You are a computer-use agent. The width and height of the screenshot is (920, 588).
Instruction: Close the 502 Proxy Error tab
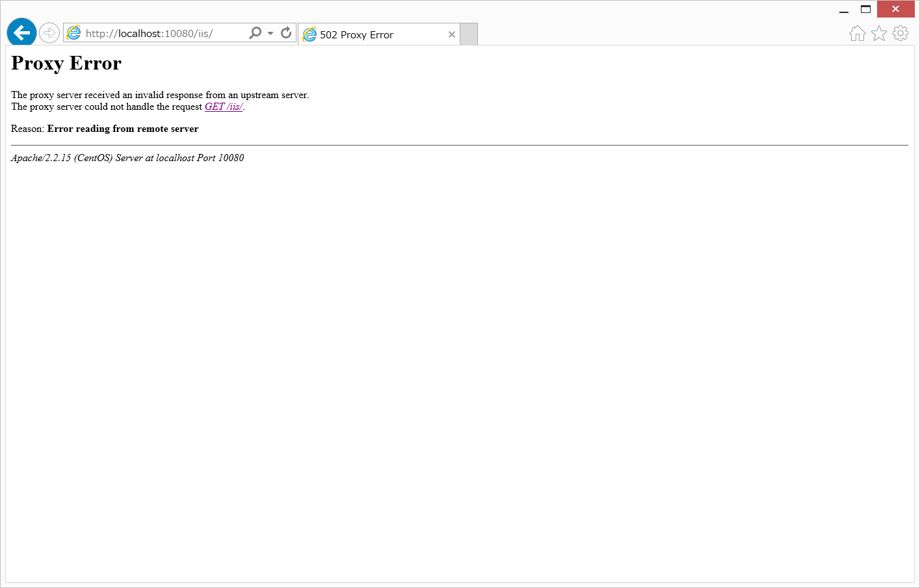coord(452,34)
